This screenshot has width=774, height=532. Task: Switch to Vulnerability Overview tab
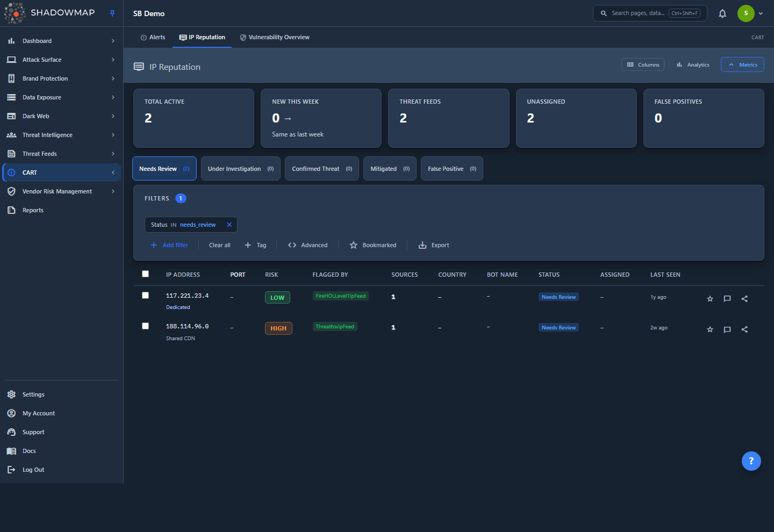[x=275, y=37]
